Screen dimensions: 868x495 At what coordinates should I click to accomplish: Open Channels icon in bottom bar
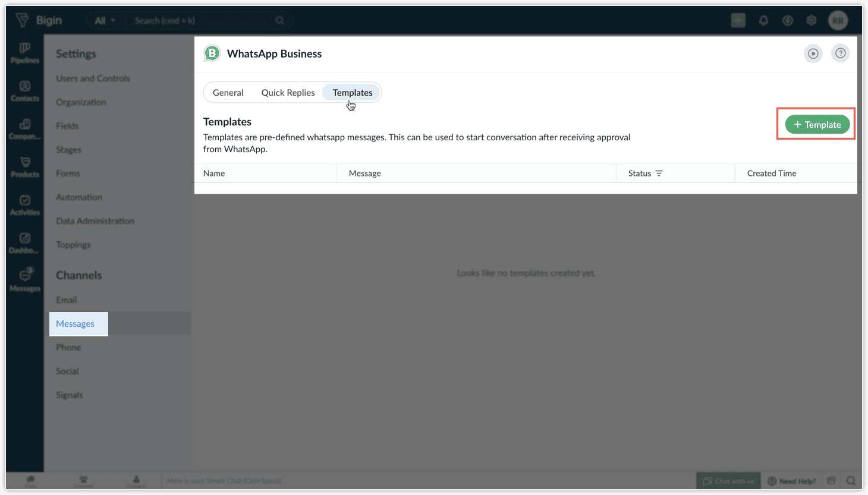(x=83, y=481)
